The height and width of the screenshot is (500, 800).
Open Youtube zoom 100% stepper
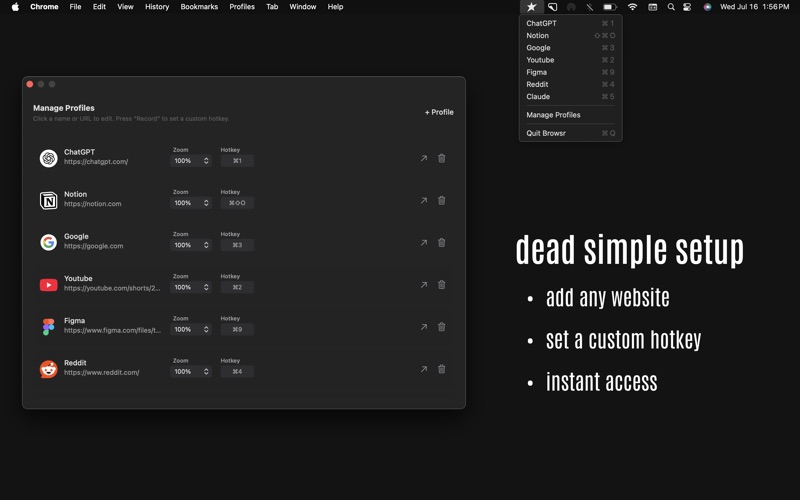tap(191, 287)
